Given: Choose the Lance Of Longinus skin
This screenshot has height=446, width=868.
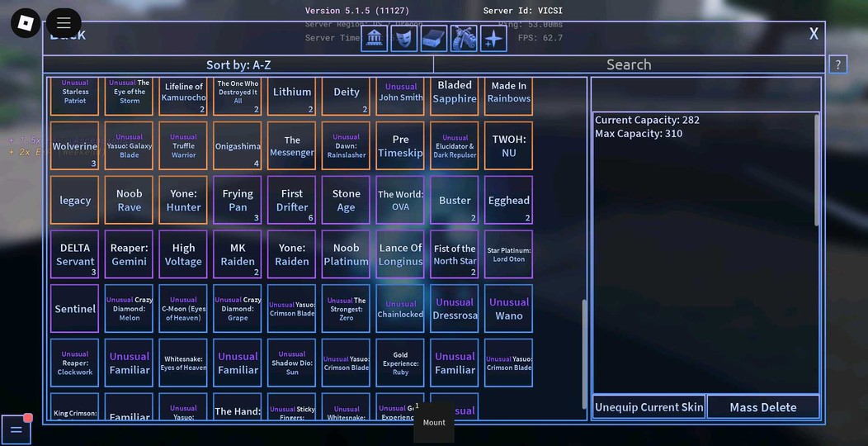Looking at the screenshot, I should (400, 254).
